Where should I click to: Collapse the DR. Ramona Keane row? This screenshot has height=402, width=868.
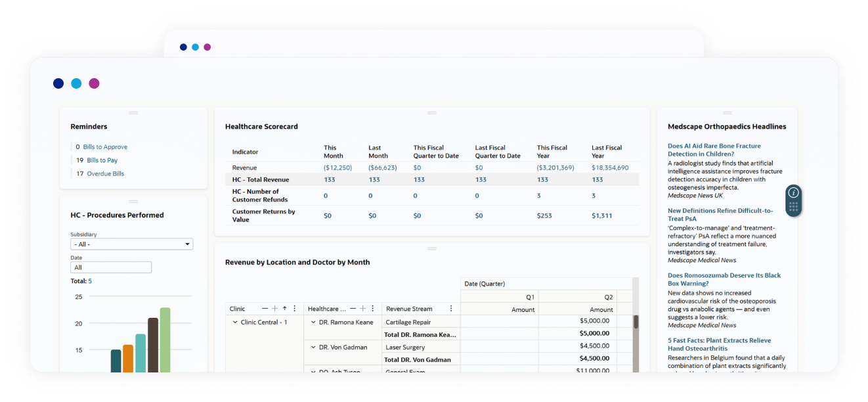pos(313,323)
